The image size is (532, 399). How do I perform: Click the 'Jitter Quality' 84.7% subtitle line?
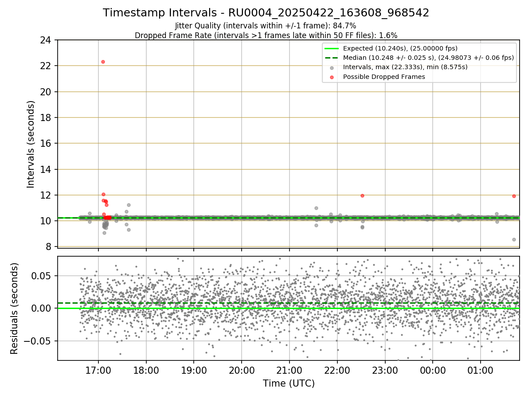click(x=266, y=26)
